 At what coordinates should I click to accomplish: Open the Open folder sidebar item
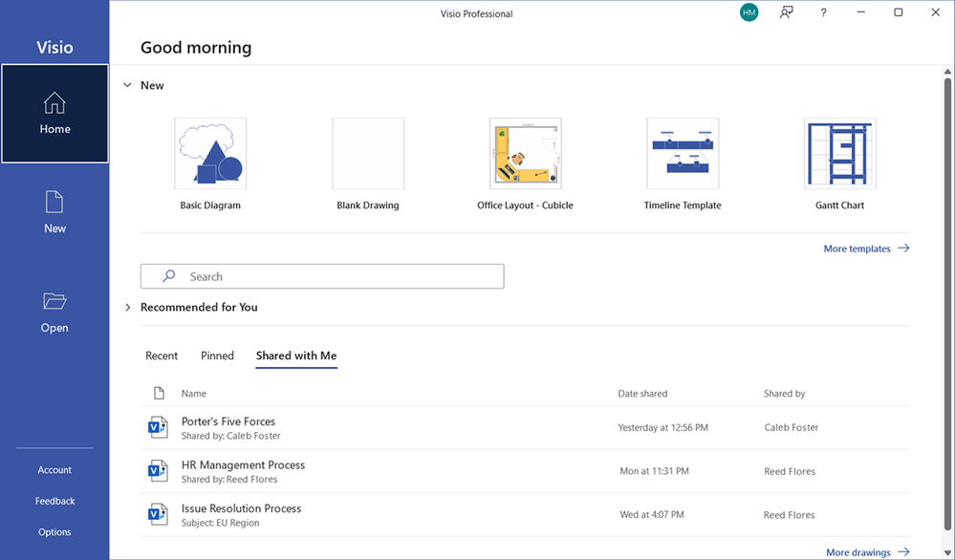click(x=54, y=312)
